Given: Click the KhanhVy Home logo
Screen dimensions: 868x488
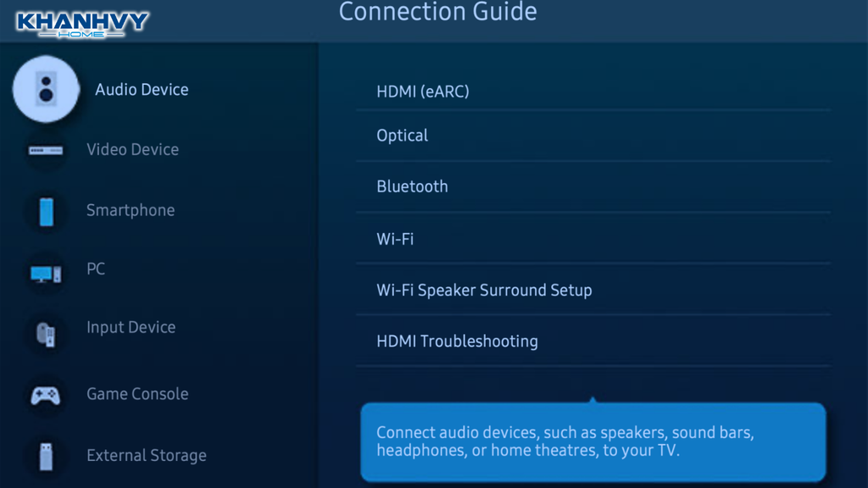Looking at the screenshot, I should pyautogui.click(x=81, y=23).
